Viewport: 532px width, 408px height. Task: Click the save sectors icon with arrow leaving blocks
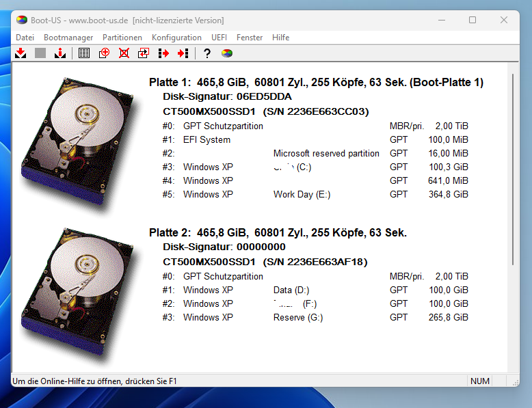tap(163, 53)
